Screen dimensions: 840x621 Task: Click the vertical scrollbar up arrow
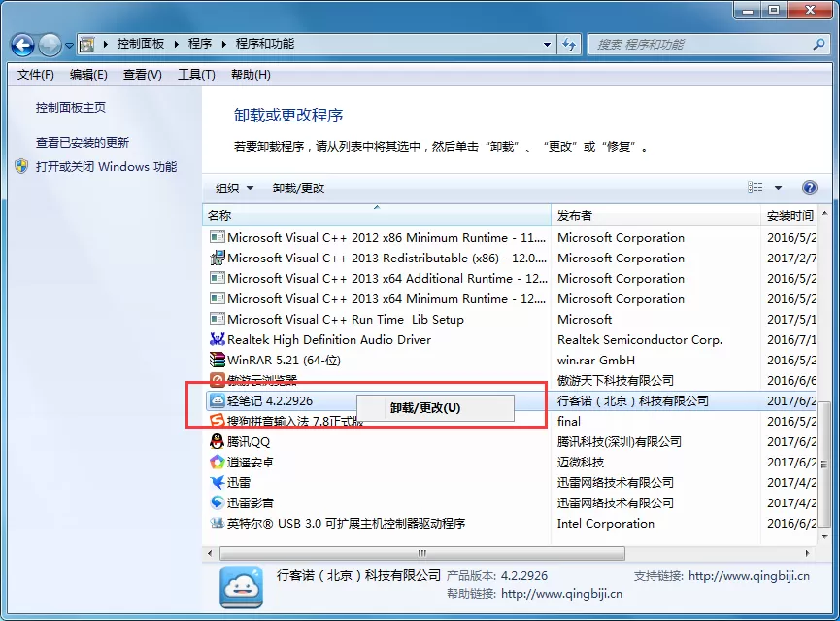click(824, 214)
